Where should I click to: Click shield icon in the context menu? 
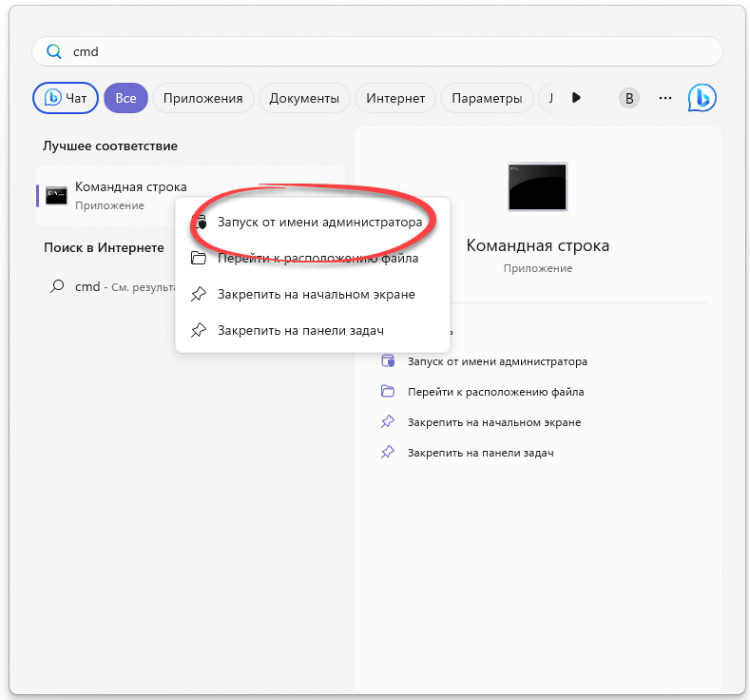200,222
